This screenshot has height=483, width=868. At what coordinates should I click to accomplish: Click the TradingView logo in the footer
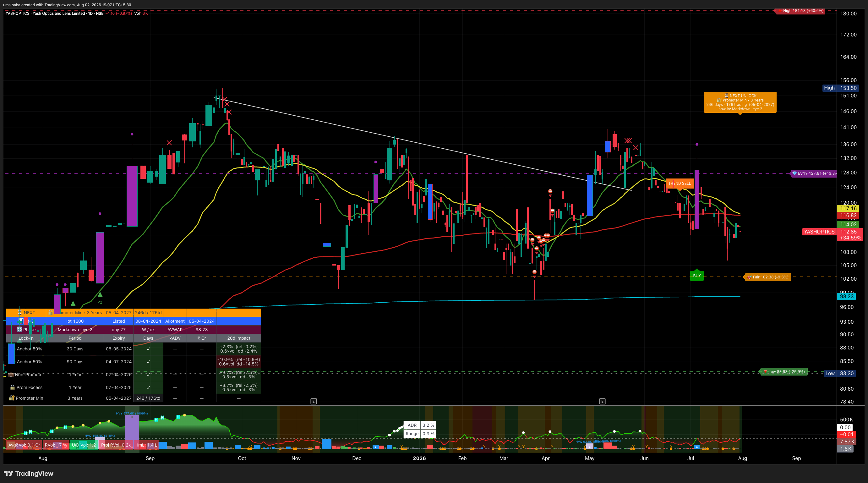pyautogui.click(x=29, y=474)
